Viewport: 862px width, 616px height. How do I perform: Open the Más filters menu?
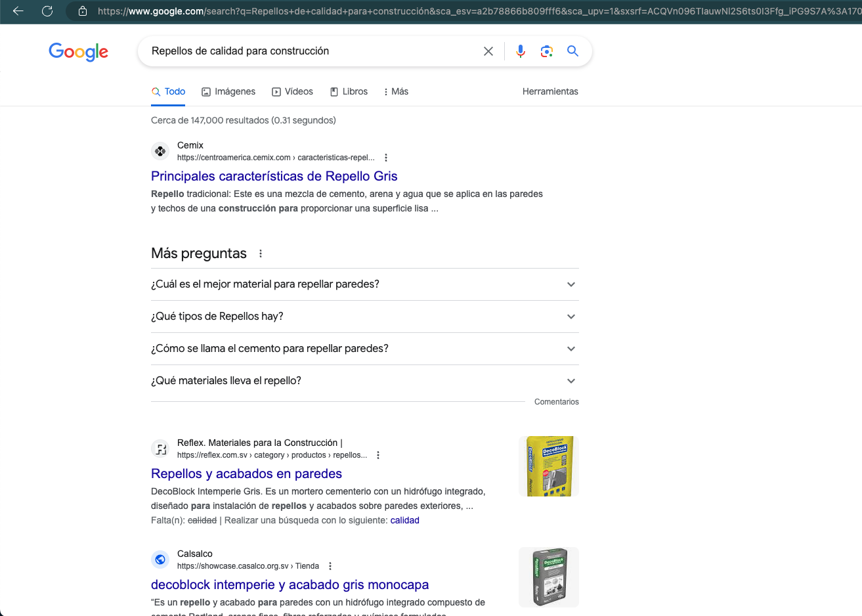[x=396, y=92]
